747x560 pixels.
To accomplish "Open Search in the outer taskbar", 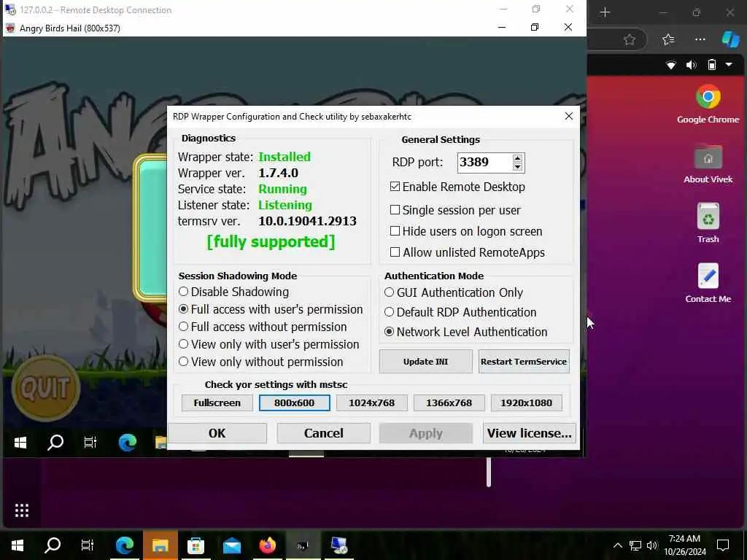I will pos(53,545).
